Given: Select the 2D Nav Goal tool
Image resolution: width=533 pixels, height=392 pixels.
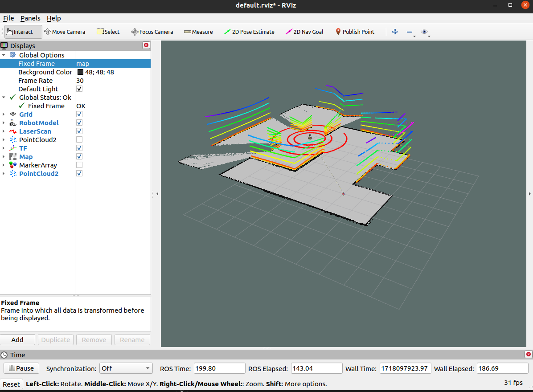Looking at the screenshot, I should [304, 32].
